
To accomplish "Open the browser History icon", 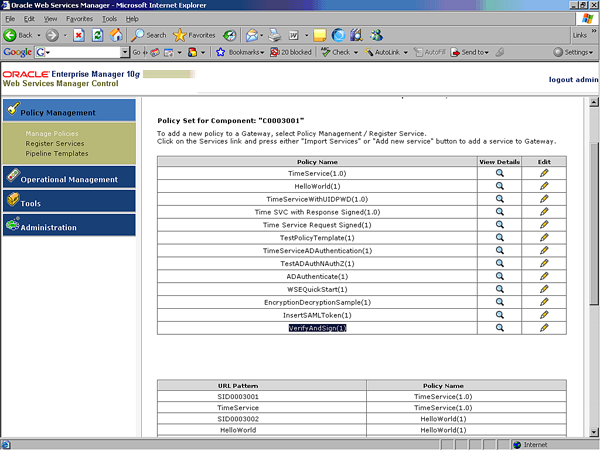I will point(230,35).
